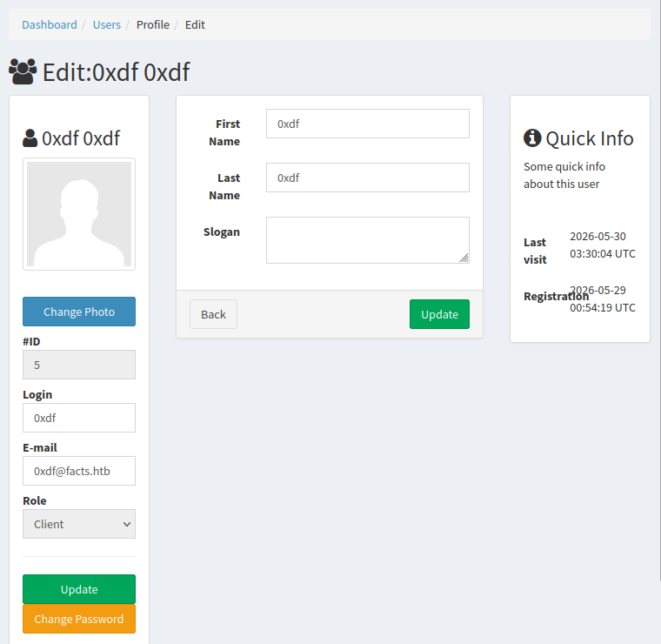This screenshot has width=661, height=644.
Task: Click the Update button under Slogan form
Action: coord(439,314)
